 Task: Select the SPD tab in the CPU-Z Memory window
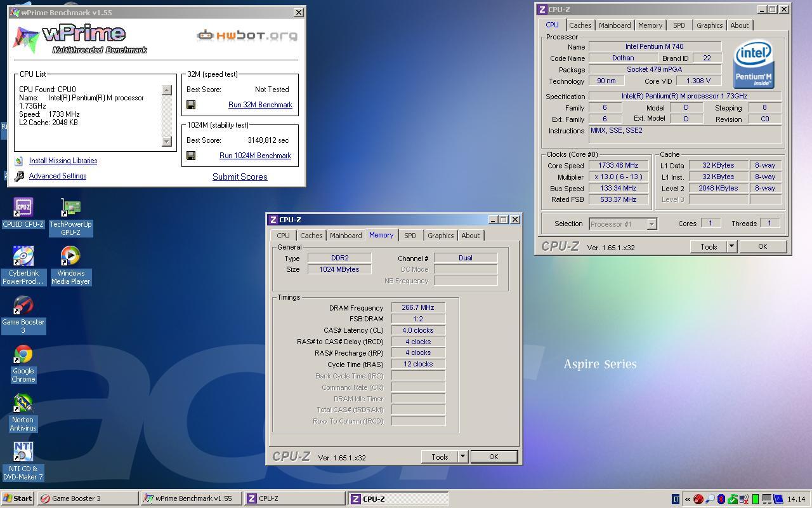(410, 236)
